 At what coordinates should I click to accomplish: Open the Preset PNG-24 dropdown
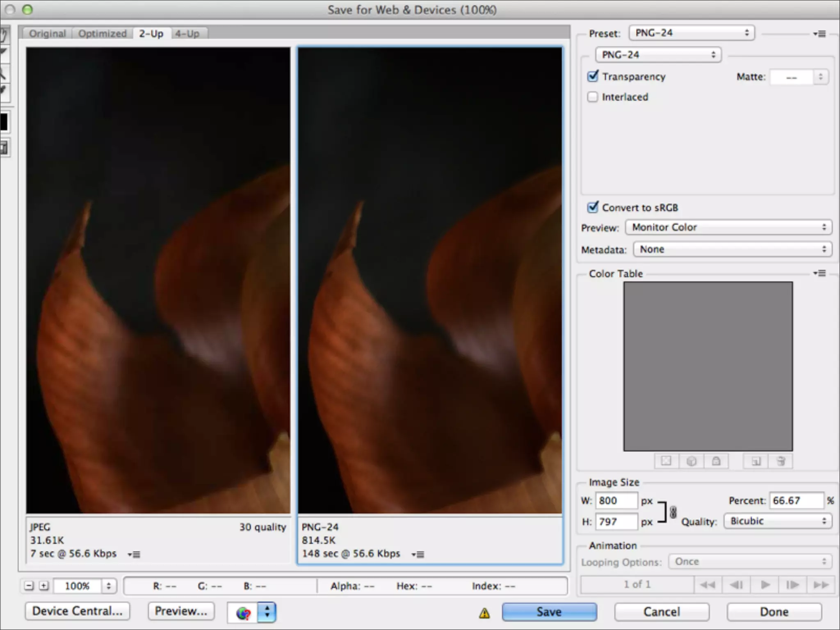coord(692,33)
